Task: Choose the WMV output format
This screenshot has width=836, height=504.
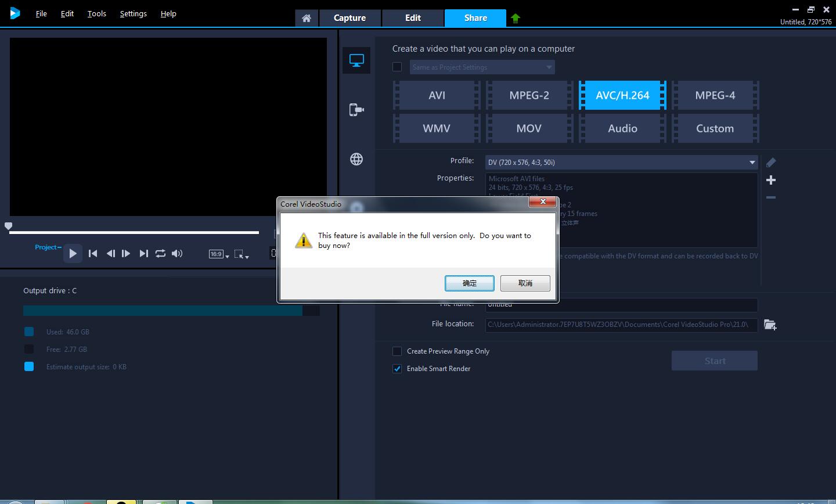Action: pyautogui.click(x=437, y=128)
